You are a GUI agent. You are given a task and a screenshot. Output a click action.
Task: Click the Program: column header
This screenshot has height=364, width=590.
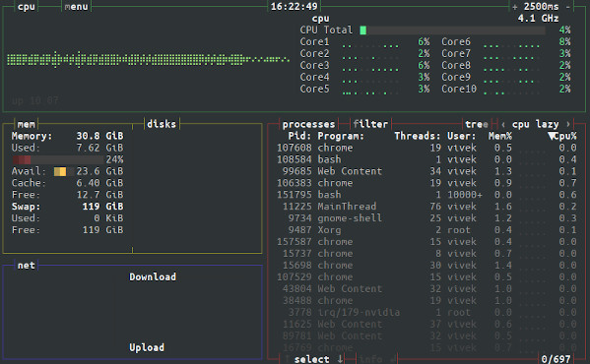coord(341,136)
